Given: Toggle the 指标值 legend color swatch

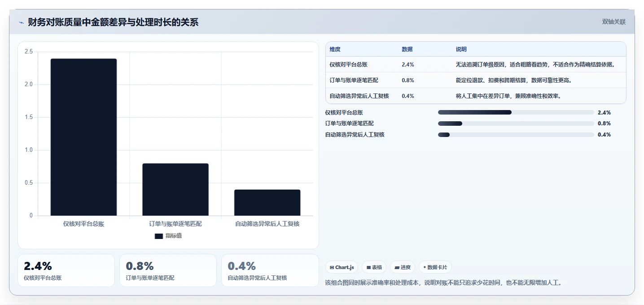Looking at the screenshot, I should pyautogui.click(x=159, y=236).
